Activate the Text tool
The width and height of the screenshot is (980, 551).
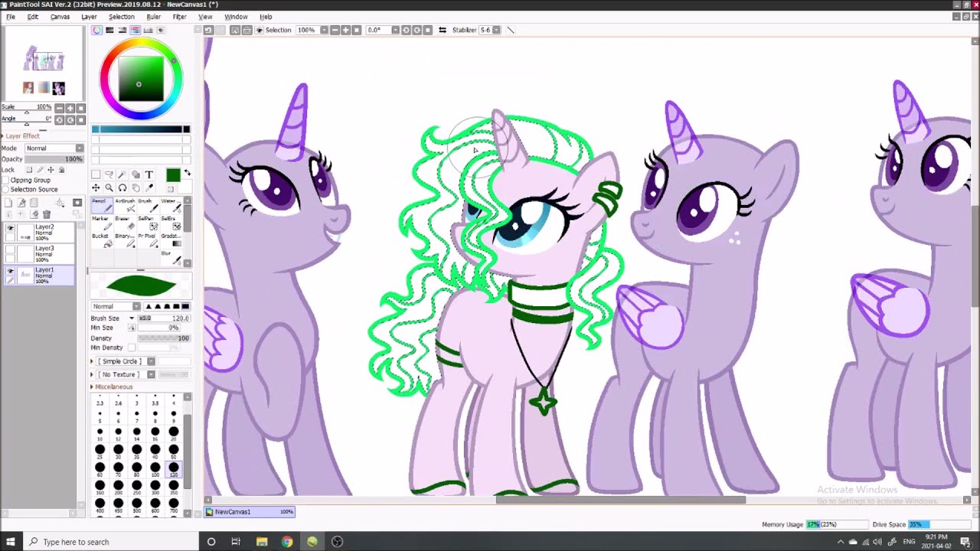coord(149,174)
